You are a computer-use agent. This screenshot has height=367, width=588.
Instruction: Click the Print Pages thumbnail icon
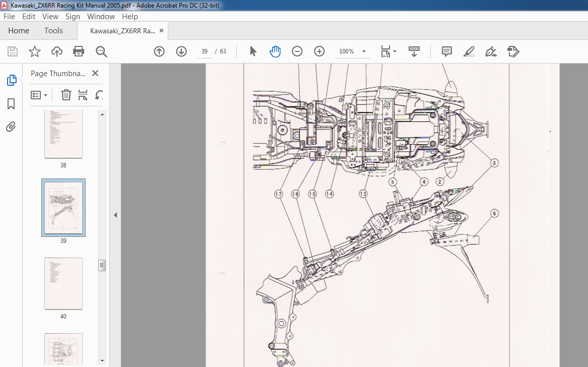(83, 95)
